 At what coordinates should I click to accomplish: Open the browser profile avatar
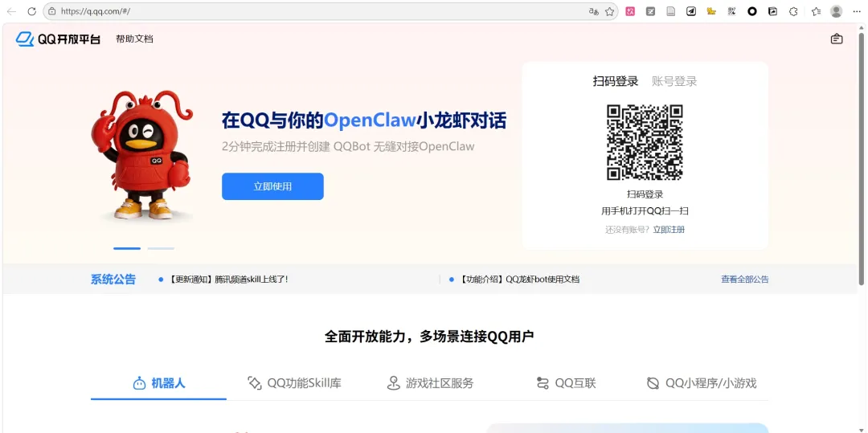[837, 11]
